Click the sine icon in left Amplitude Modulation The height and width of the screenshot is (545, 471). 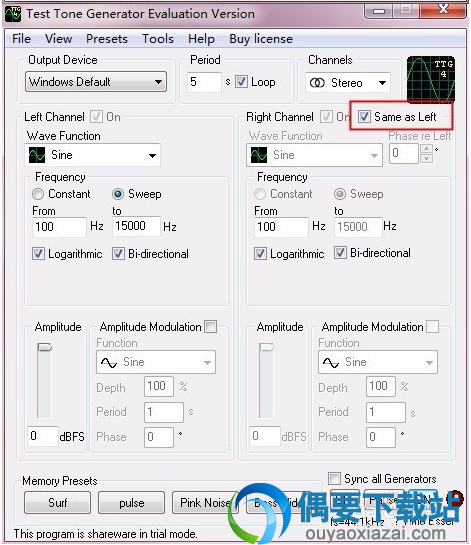pyautogui.click(x=109, y=363)
